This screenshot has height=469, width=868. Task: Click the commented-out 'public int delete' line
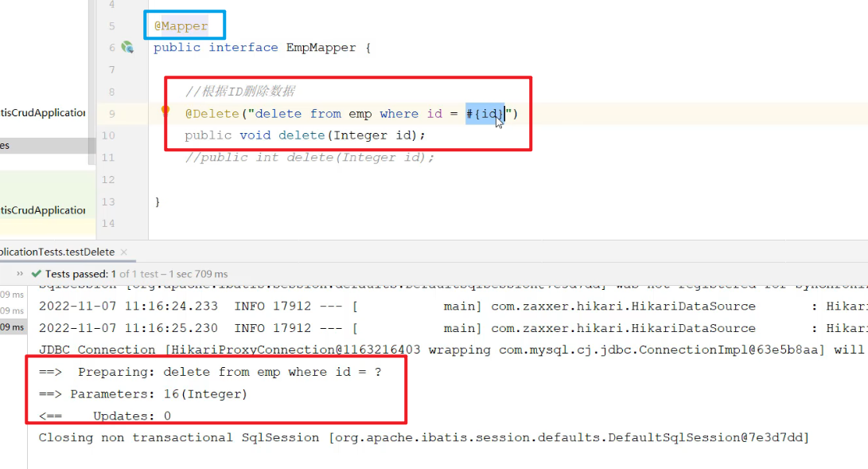309,158
